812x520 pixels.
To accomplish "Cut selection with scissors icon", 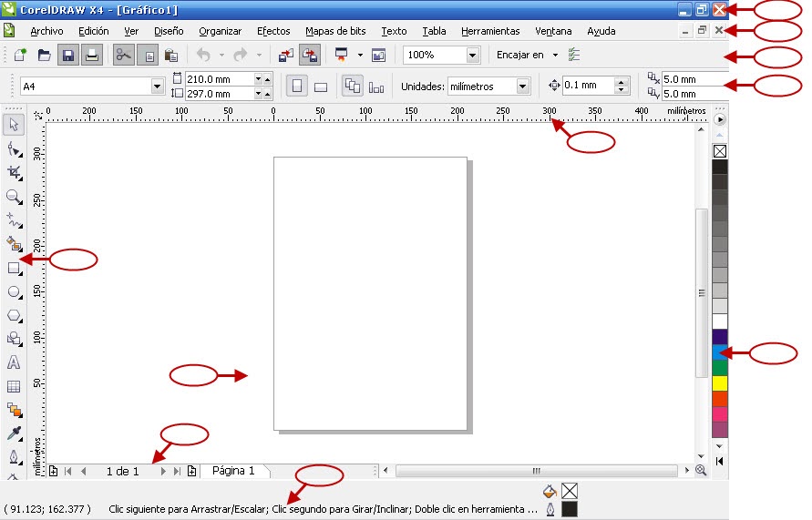I will coord(123,55).
